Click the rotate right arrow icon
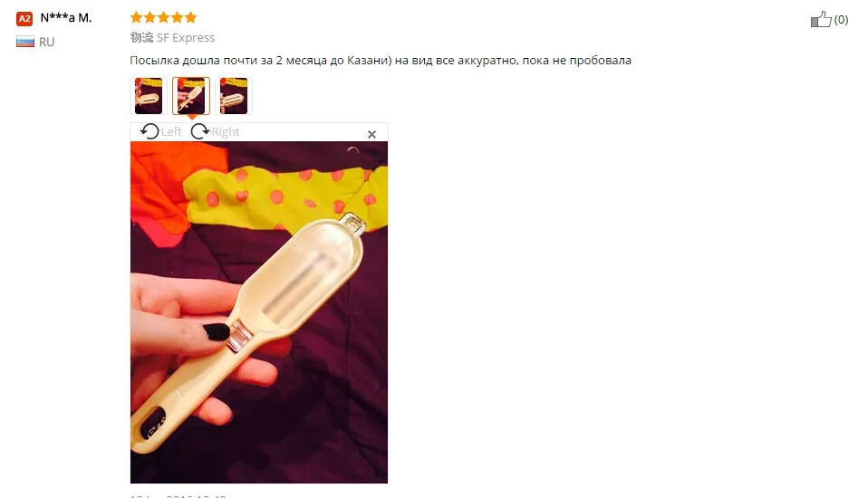The image size is (868, 498). point(200,131)
